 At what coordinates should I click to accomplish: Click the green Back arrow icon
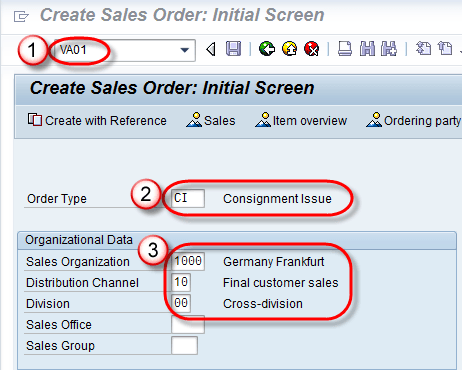click(267, 49)
